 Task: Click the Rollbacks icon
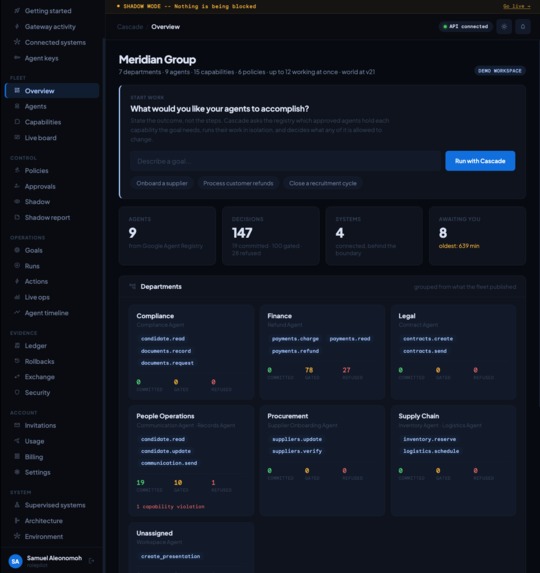pos(17,361)
